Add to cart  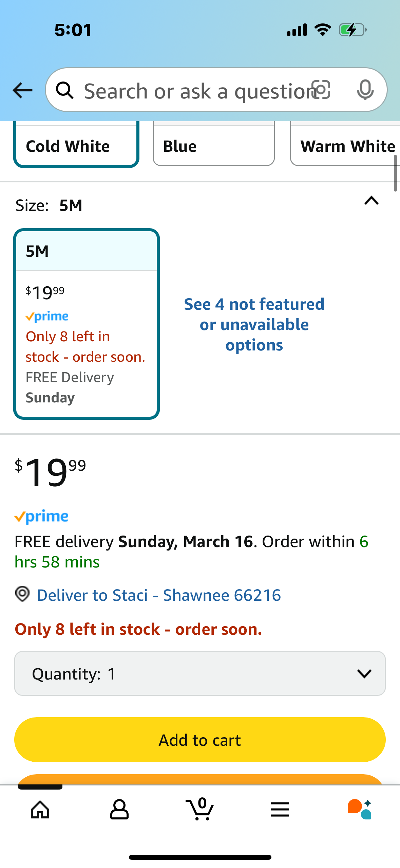coord(200,740)
